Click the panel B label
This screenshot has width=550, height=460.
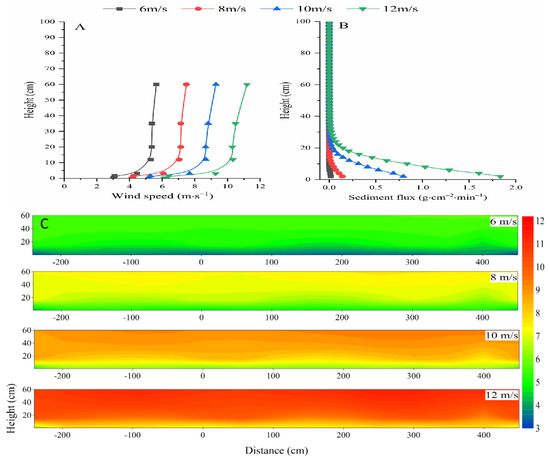[x=343, y=26]
